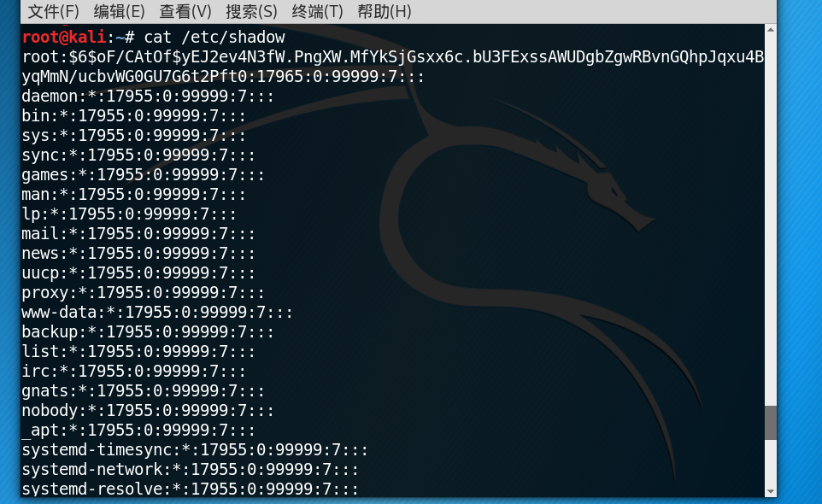Viewport: 822px width, 504px height.
Task: Click the sys shadow entry
Action: (x=133, y=135)
